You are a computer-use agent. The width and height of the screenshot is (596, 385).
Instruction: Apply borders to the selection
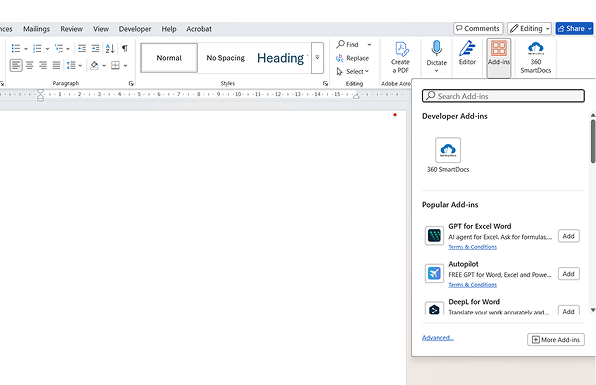115,65
